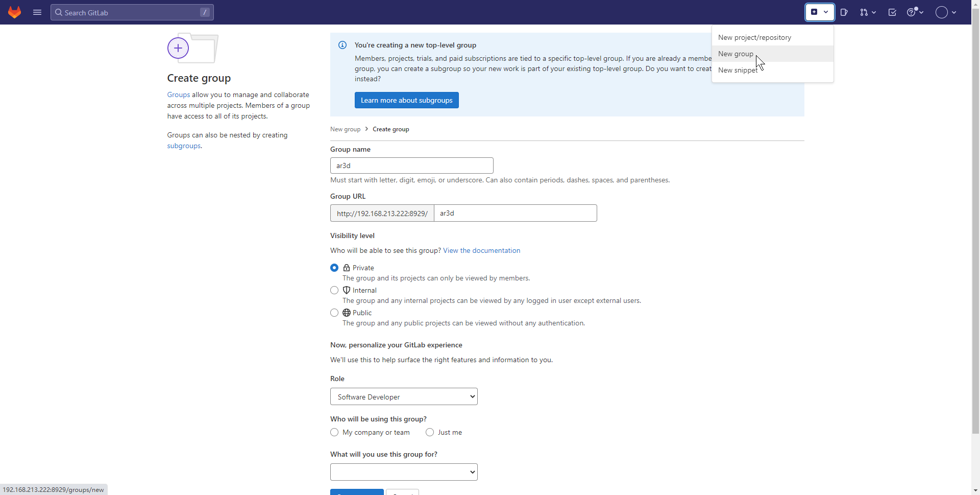Open the Issues icon in navbar

point(844,12)
